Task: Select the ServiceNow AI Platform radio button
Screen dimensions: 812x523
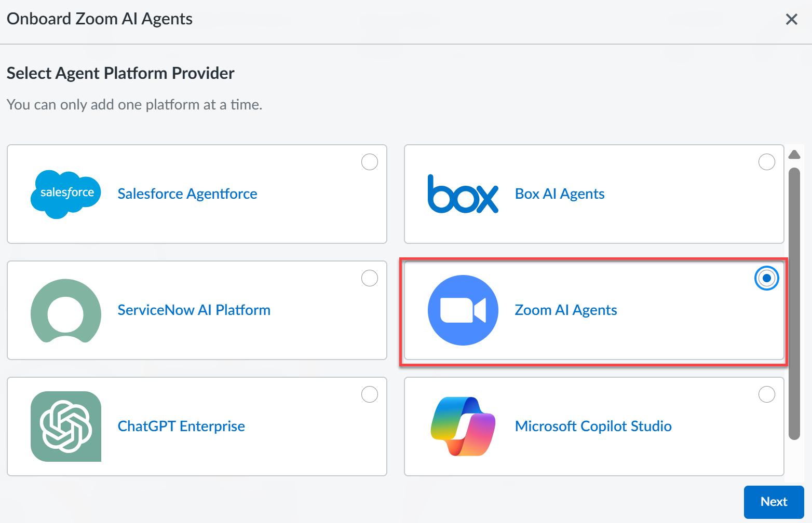Action: (x=369, y=278)
